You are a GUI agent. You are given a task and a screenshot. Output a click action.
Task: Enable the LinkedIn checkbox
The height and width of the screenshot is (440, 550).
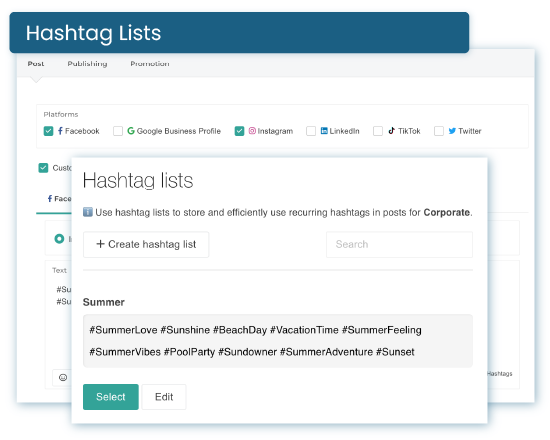311,131
